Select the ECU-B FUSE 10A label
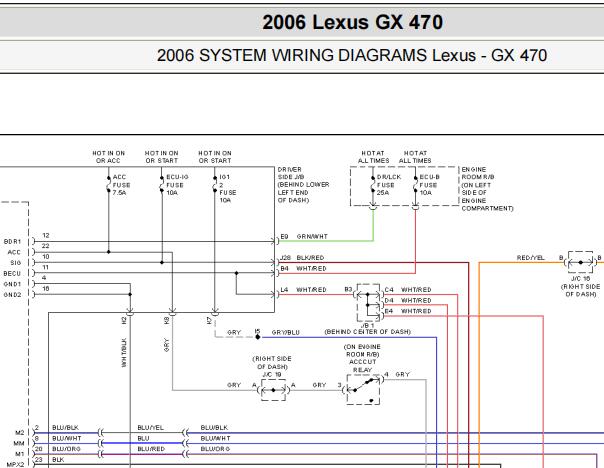604x468 pixels. [x=429, y=185]
